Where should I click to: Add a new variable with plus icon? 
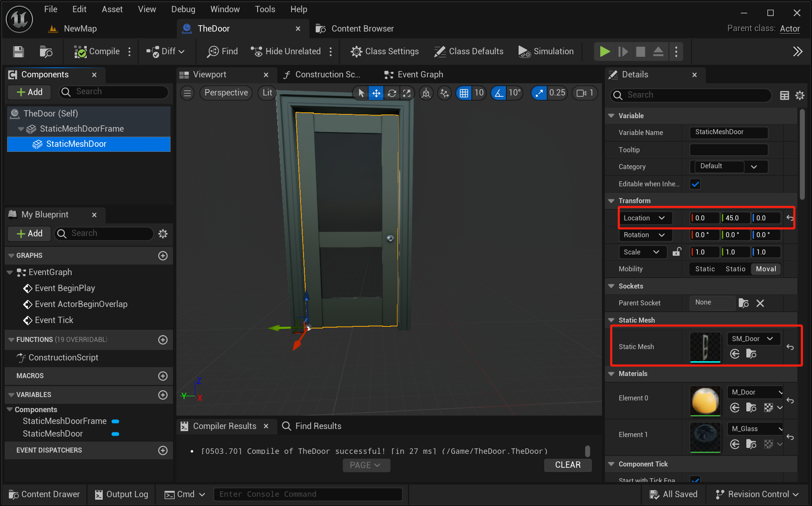[163, 395]
